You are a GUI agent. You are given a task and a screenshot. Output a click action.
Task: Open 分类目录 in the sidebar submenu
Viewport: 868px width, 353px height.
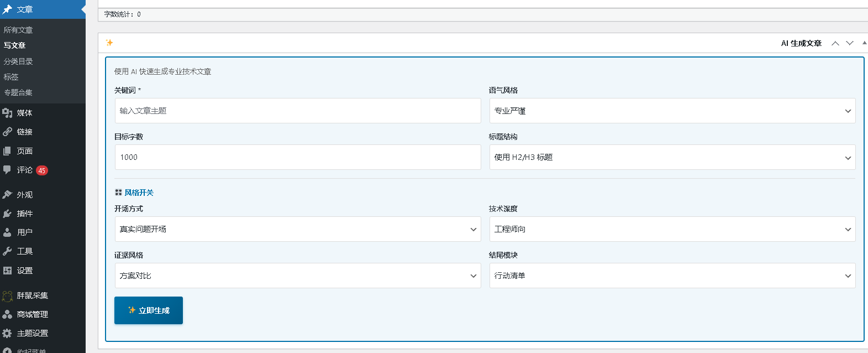point(18,61)
